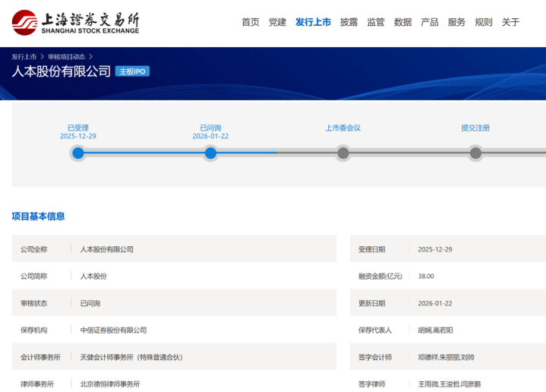Click the 主板IPO badge

tap(132, 71)
